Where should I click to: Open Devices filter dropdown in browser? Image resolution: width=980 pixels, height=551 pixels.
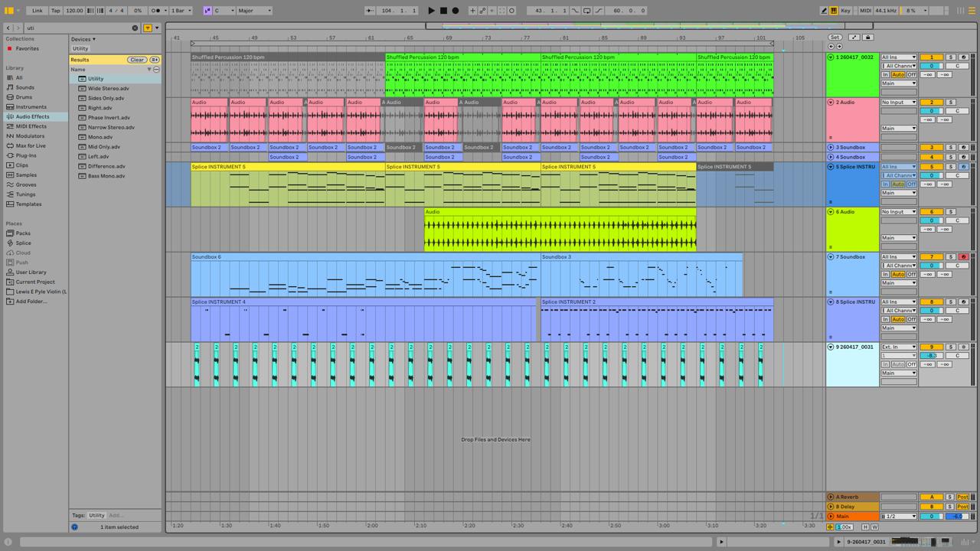[83, 39]
